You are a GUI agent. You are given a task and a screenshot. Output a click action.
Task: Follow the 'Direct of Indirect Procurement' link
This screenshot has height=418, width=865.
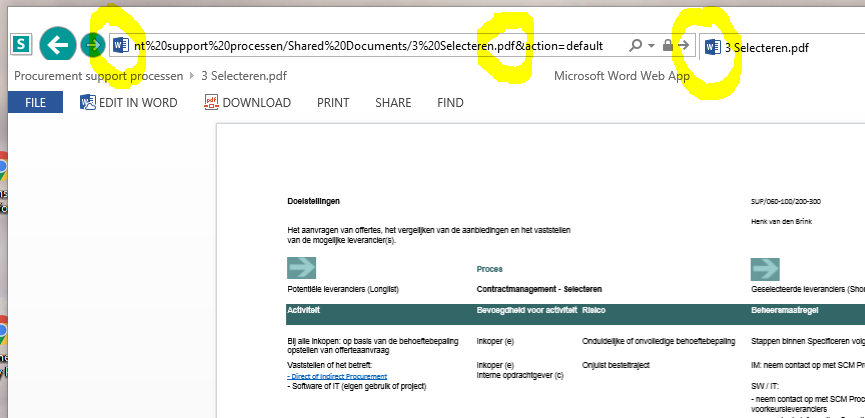tap(337, 376)
